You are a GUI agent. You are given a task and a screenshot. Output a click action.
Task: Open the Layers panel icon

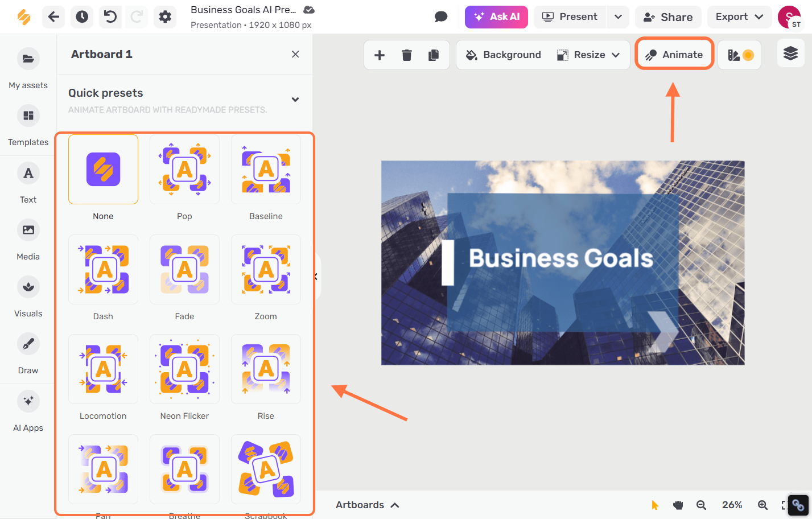[x=790, y=53]
